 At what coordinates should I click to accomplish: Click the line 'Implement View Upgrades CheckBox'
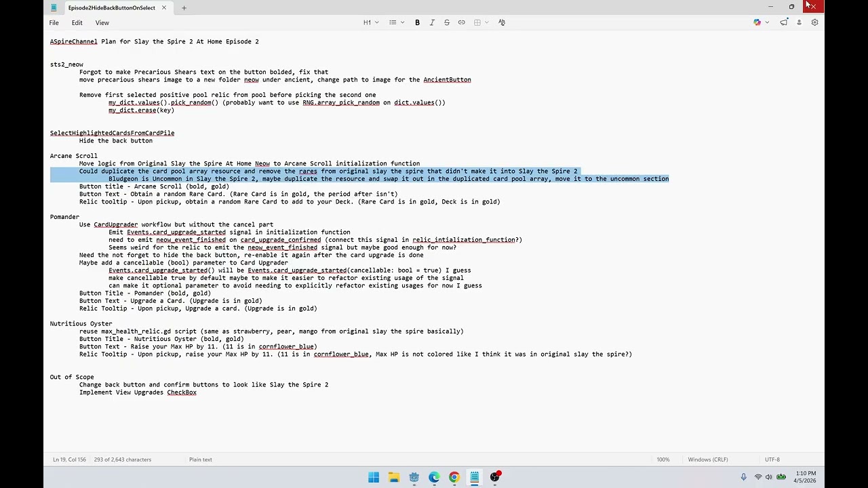point(138,392)
